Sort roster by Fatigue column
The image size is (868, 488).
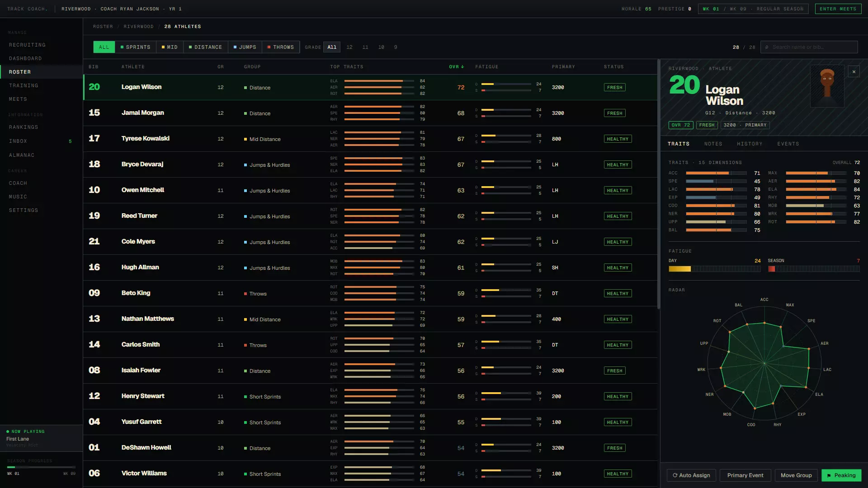[x=486, y=67]
